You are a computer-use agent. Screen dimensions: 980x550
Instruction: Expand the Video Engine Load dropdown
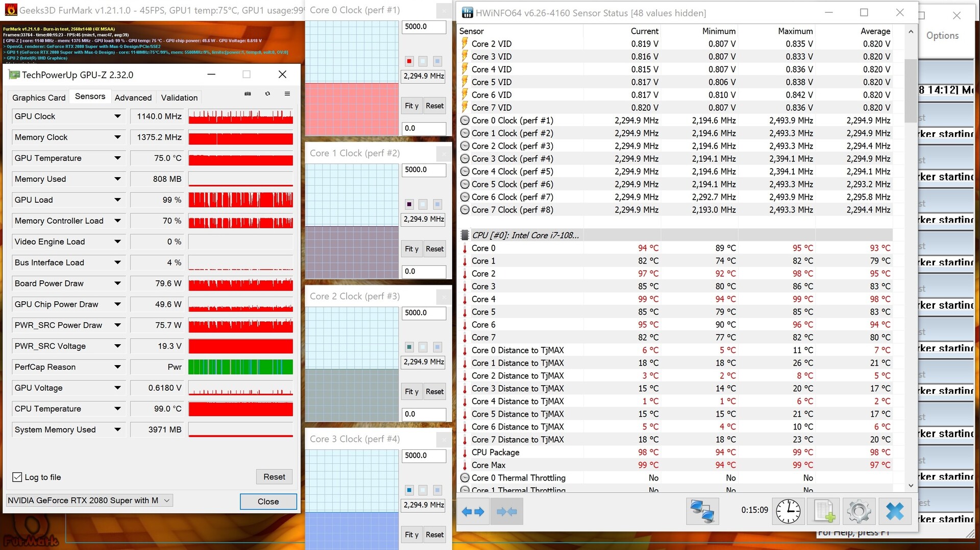pyautogui.click(x=117, y=242)
